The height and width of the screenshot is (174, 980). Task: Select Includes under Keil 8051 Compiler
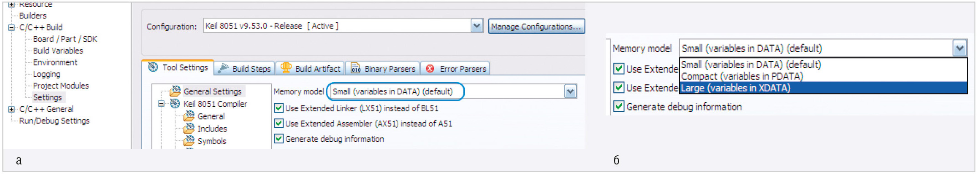pyautogui.click(x=212, y=129)
